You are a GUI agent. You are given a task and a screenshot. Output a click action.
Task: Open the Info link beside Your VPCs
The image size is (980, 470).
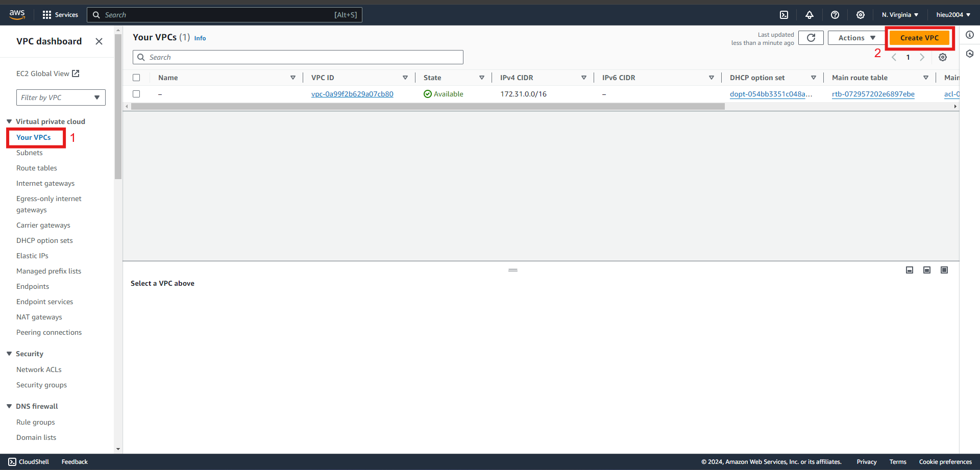[x=200, y=38]
